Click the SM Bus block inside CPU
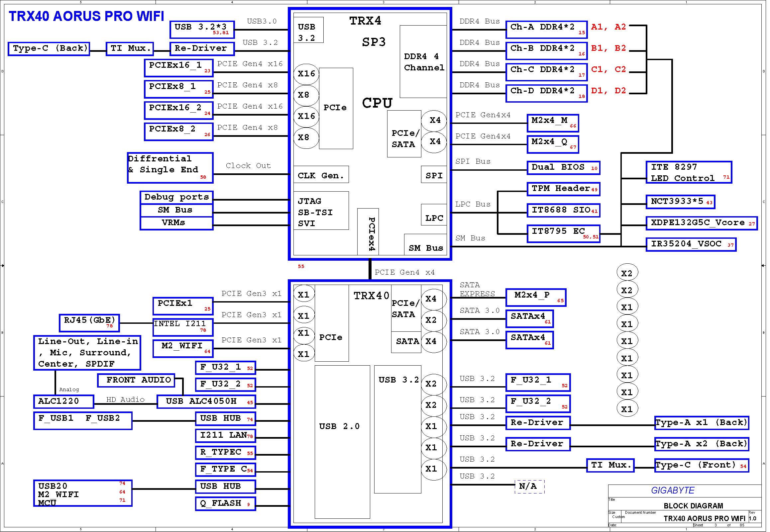770x532 pixels. coord(425,245)
